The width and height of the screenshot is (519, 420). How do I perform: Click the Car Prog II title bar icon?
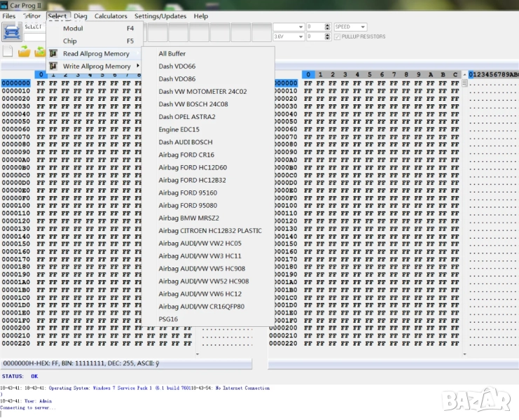click(4, 5)
